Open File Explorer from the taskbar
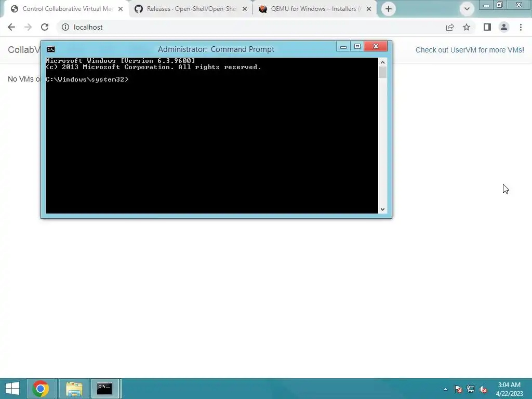 (x=74, y=389)
